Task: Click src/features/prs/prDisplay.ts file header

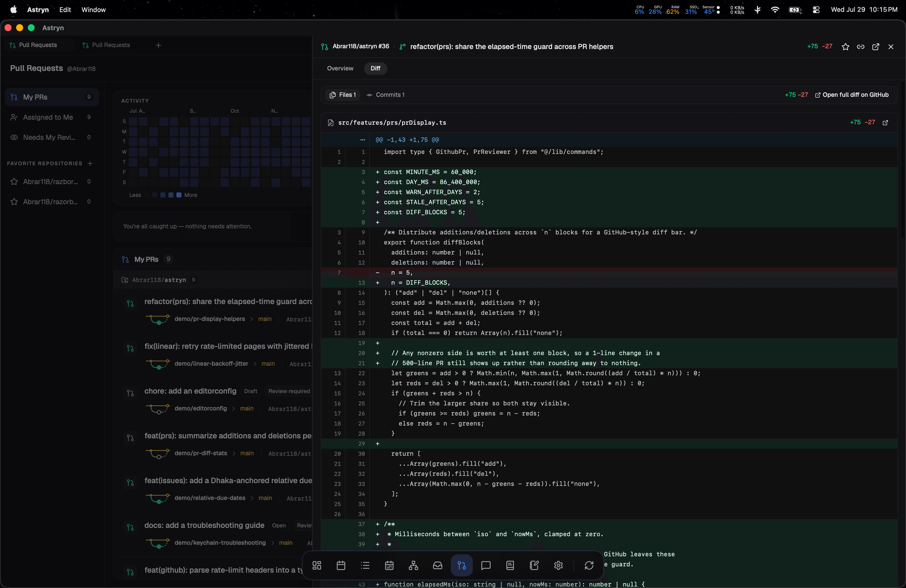Action: 392,122
